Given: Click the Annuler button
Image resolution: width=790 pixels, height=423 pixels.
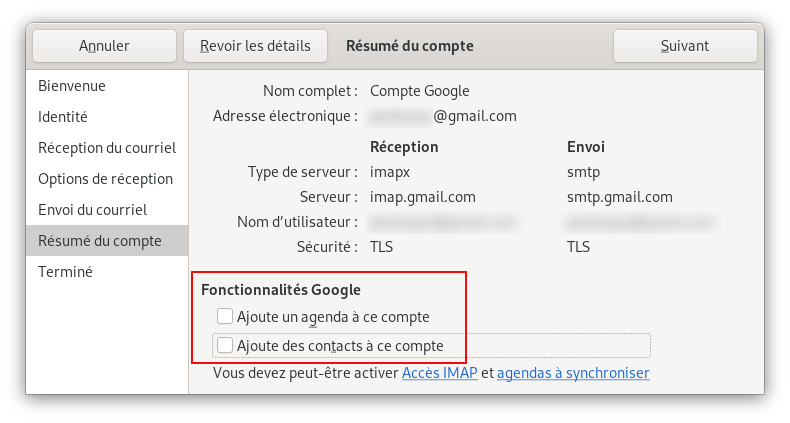Looking at the screenshot, I should [104, 46].
